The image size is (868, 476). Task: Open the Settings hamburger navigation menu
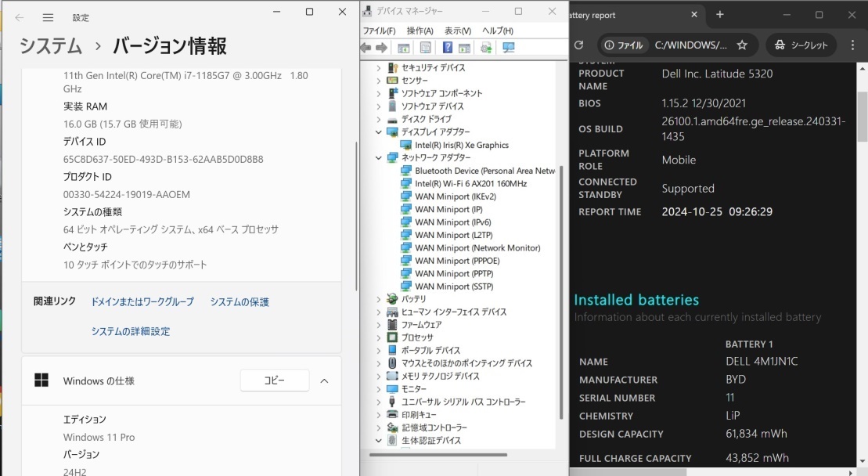[49, 18]
